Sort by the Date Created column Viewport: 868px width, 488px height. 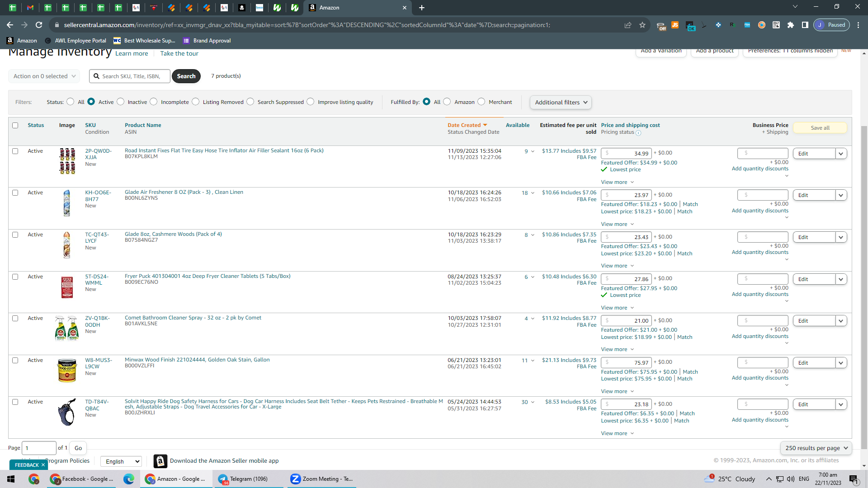[x=467, y=125]
